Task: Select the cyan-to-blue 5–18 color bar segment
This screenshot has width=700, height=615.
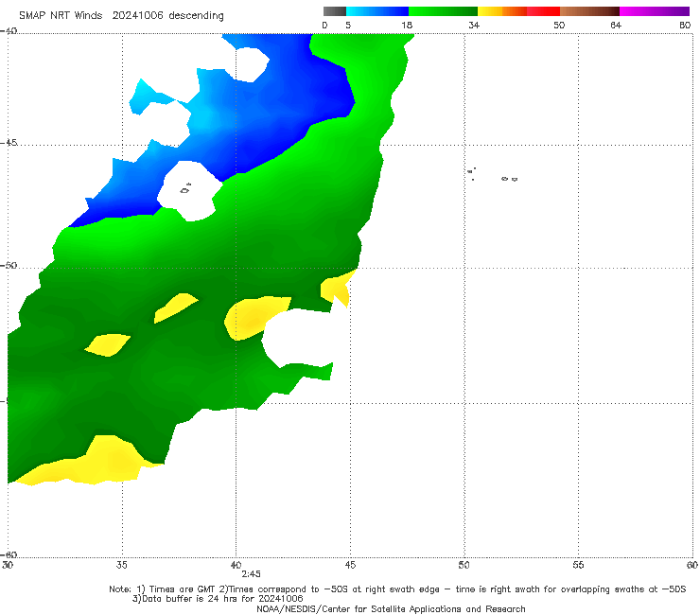Action: tap(377, 11)
